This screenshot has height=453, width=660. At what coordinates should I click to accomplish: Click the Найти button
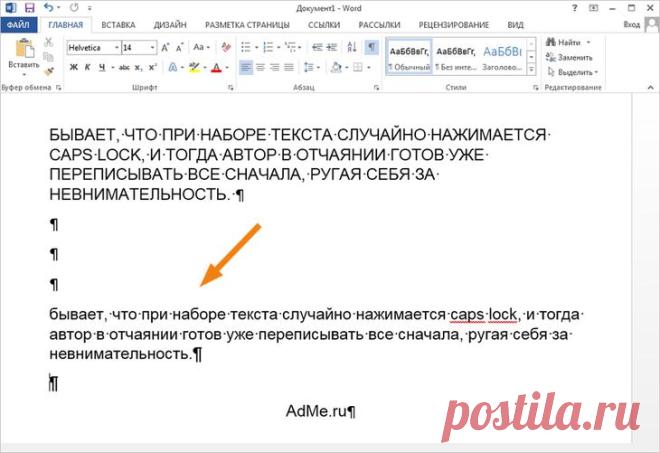pos(568,42)
